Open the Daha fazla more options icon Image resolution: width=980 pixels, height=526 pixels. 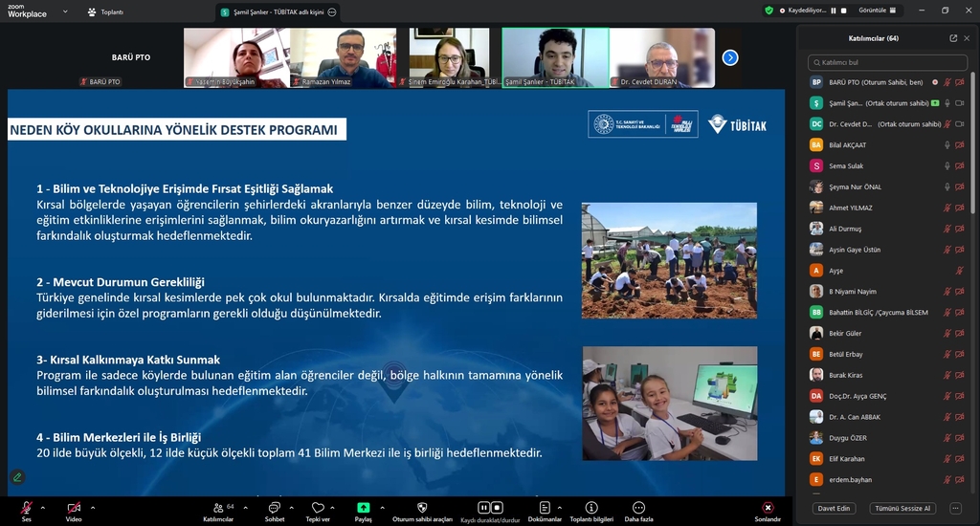[x=638, y=507]
